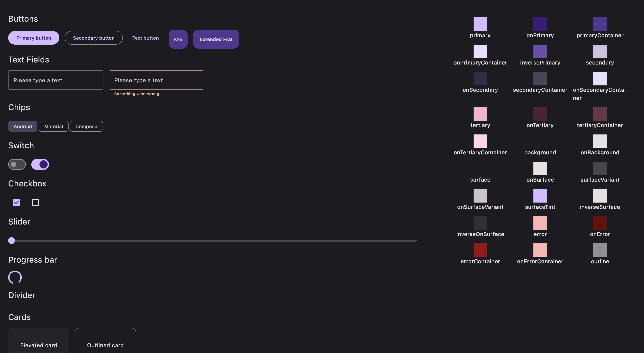Tap the small FAB button

pyautogui.click(x=178, y=39)
